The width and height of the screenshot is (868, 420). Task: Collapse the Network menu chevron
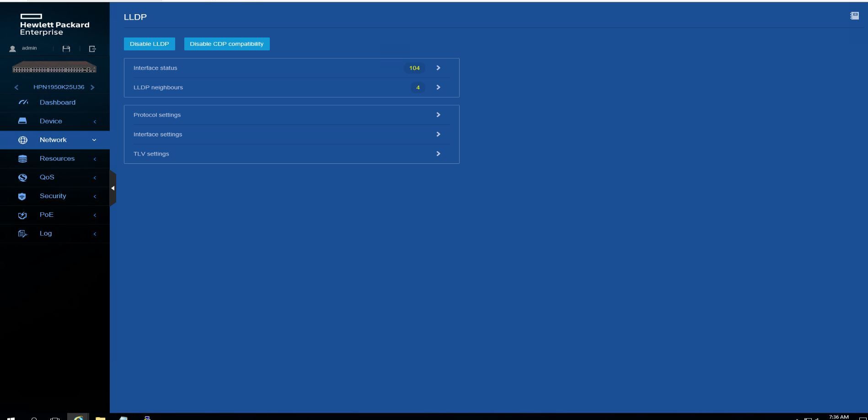(x=94, y=140)
